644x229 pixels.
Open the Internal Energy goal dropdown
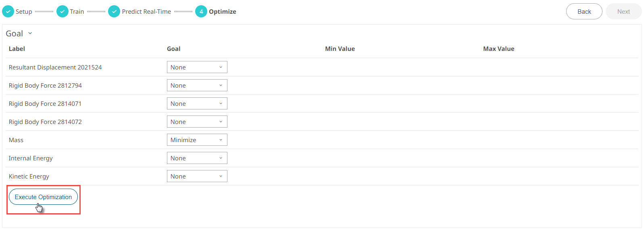click(x=197, y=158)
